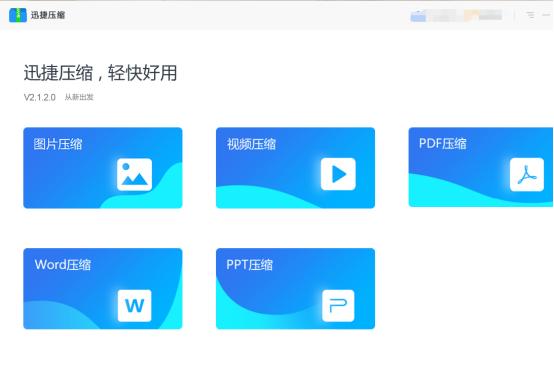Click the 迅捷压缩 app logo icon
The image size is (554, 376).
[x=18, y=15]
